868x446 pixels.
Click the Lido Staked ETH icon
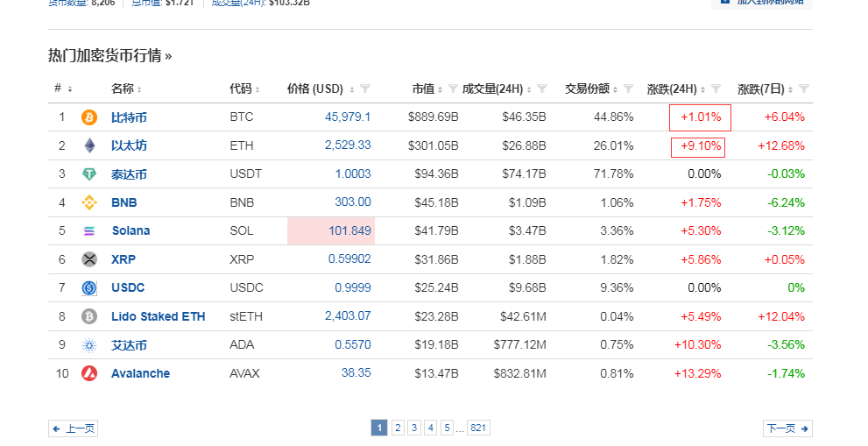coord(89,316)
